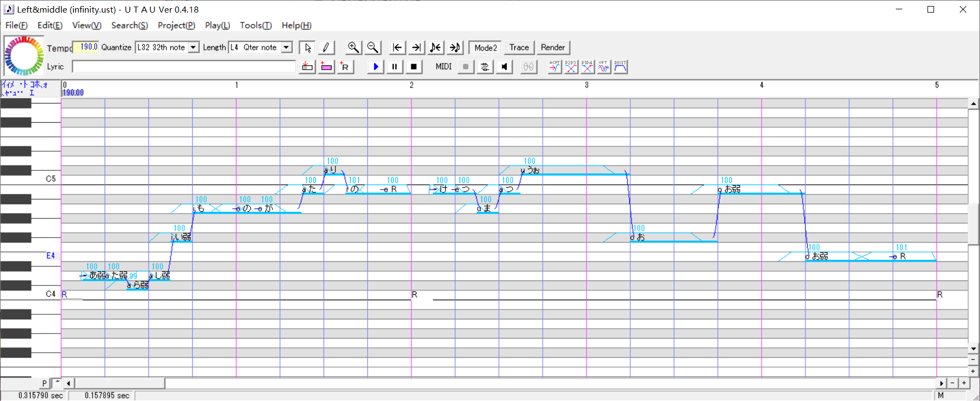Click the rainbow color wheel

(24, 56)
